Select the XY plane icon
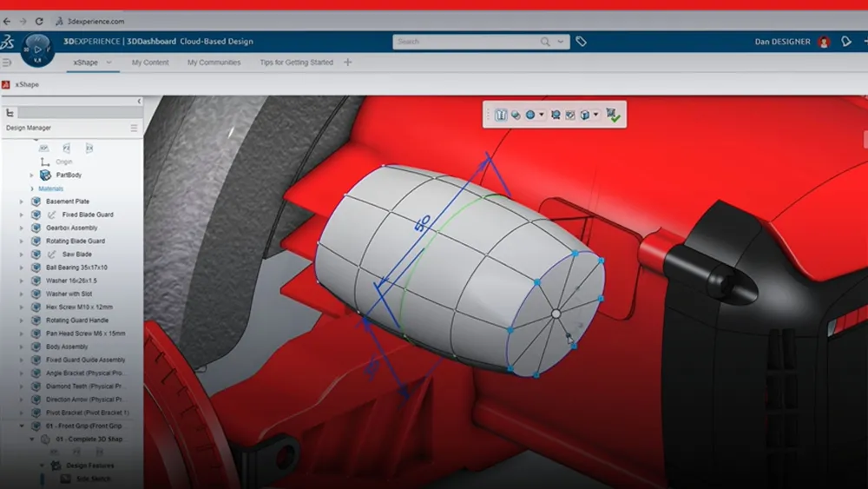Viewport: 868px width, 489px height. pyautogui.click(x=43, y=149)
